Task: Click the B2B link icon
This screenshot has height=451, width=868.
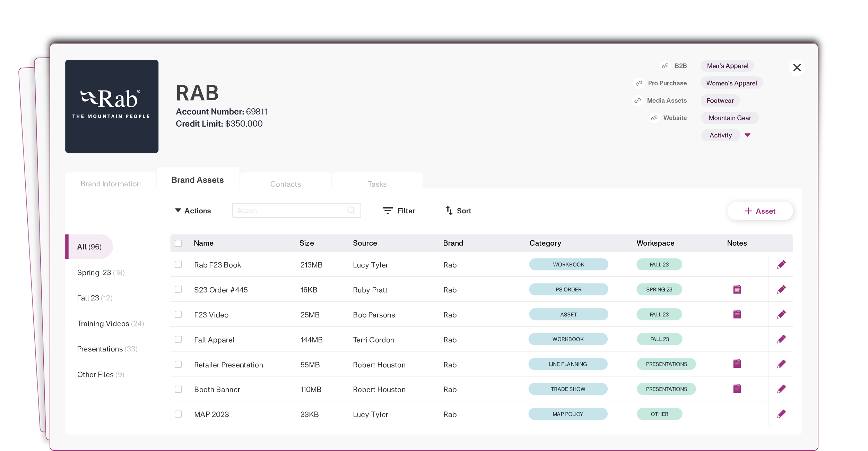Action: tap(665, 66)
